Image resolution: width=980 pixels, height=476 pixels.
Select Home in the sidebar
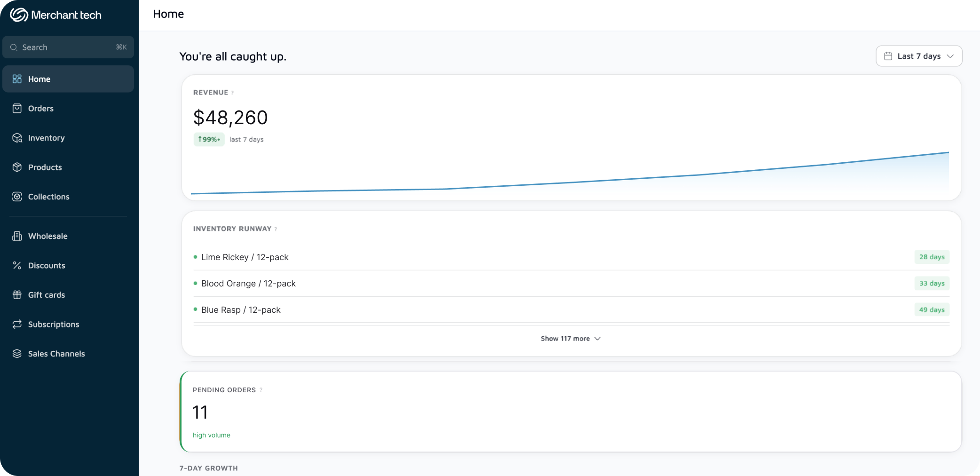(68, 79)
